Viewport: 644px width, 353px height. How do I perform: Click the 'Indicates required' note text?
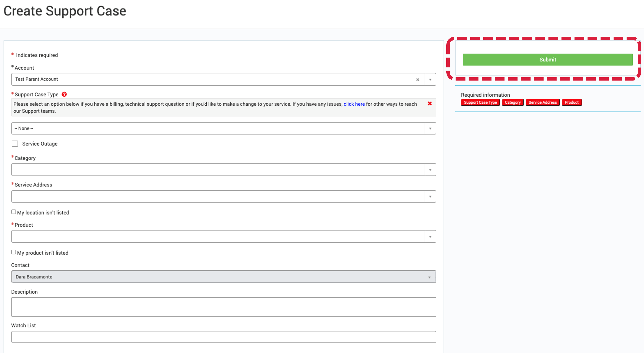(37, 55)
